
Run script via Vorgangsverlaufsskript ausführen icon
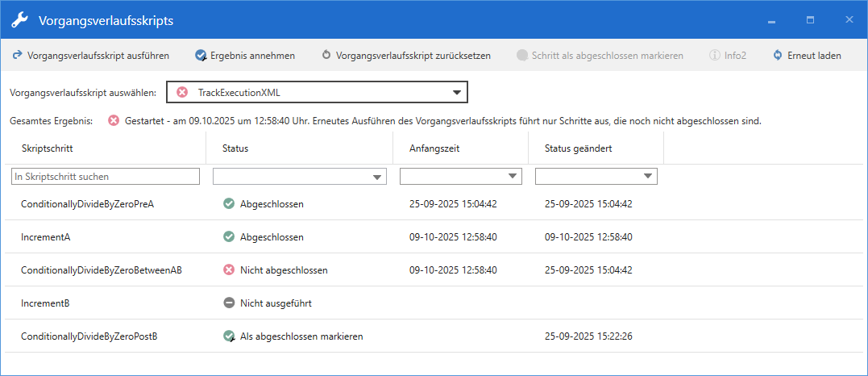(17, 56)
